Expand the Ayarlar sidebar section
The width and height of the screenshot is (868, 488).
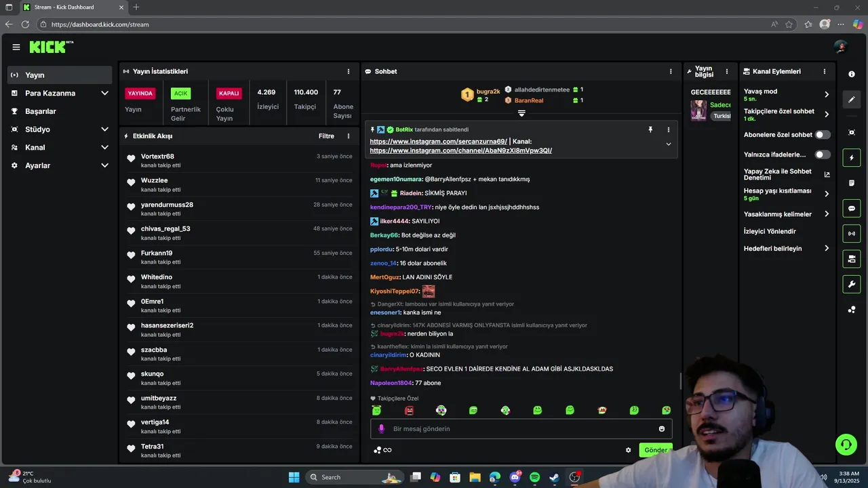point(104,165)
